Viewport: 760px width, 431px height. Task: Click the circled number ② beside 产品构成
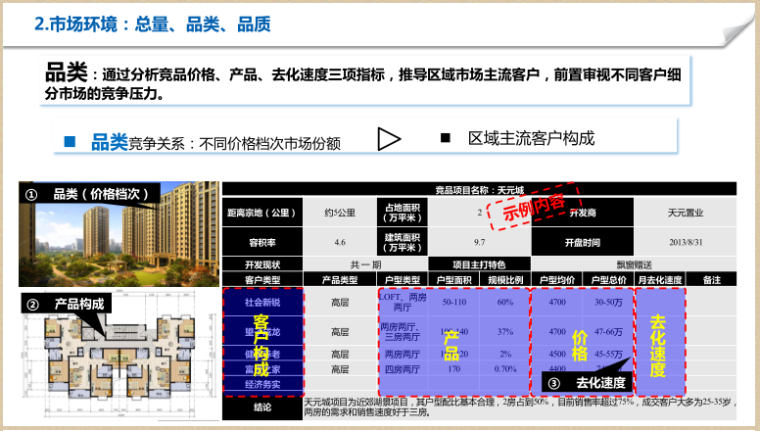click(32, 304)
